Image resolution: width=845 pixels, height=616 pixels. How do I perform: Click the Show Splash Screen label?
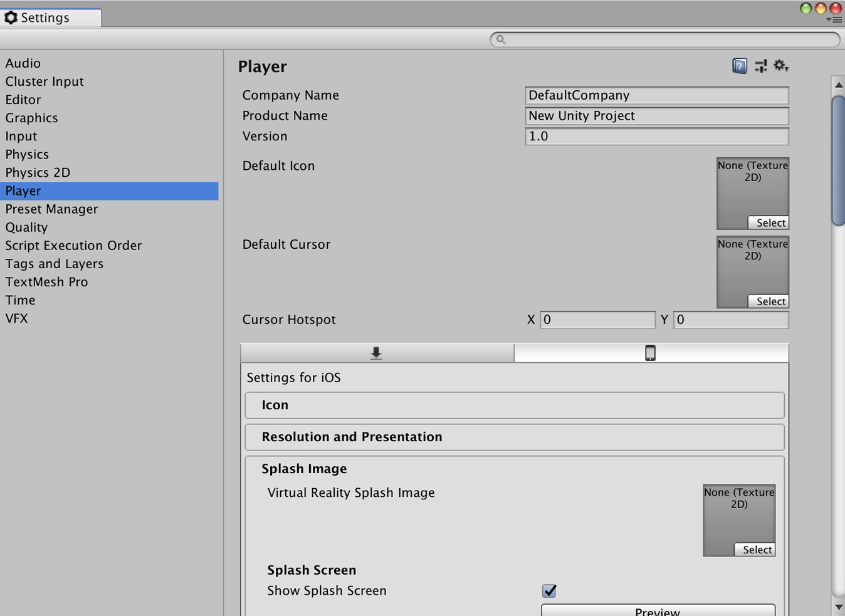click(x=327, y=591)
